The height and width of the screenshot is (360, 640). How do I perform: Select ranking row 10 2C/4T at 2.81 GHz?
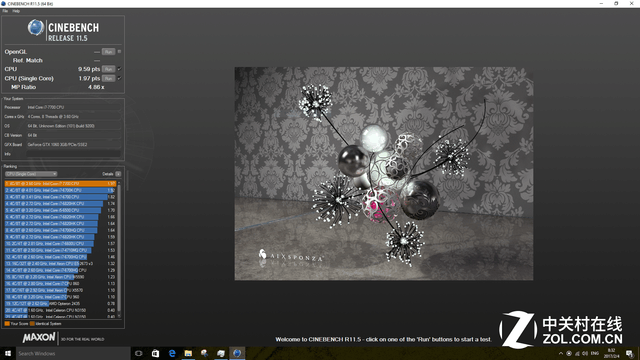click(x=60, y=244)
